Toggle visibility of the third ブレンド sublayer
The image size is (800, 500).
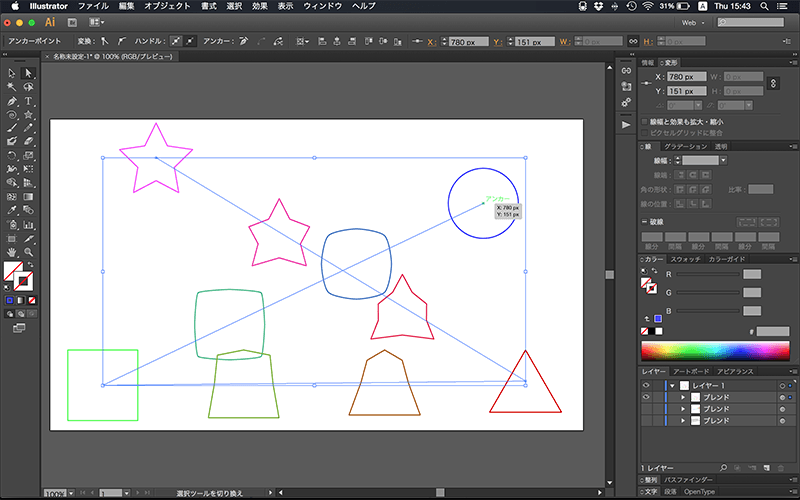point(646,420)
